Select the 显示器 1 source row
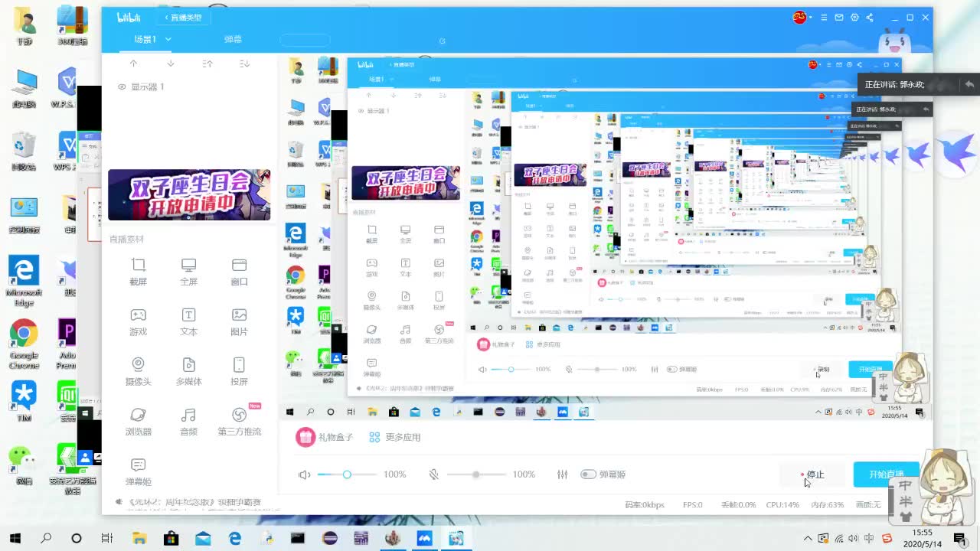980x551 pixels. [x=189, y=87]
